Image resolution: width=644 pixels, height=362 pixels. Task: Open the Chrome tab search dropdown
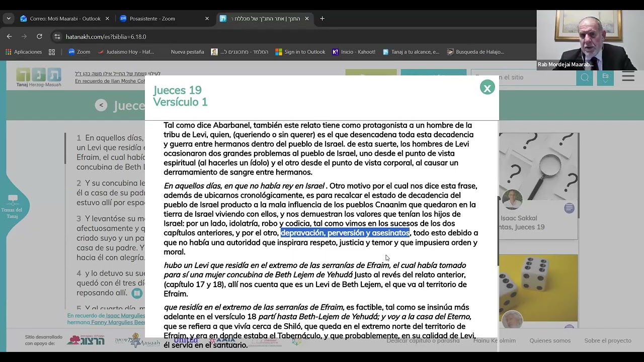tap(8, 19)
